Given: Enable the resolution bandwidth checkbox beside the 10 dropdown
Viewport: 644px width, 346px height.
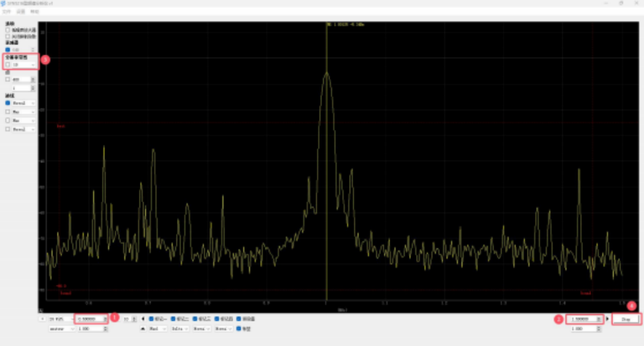Looking at the screenshot, I should [x=8, y=65].
